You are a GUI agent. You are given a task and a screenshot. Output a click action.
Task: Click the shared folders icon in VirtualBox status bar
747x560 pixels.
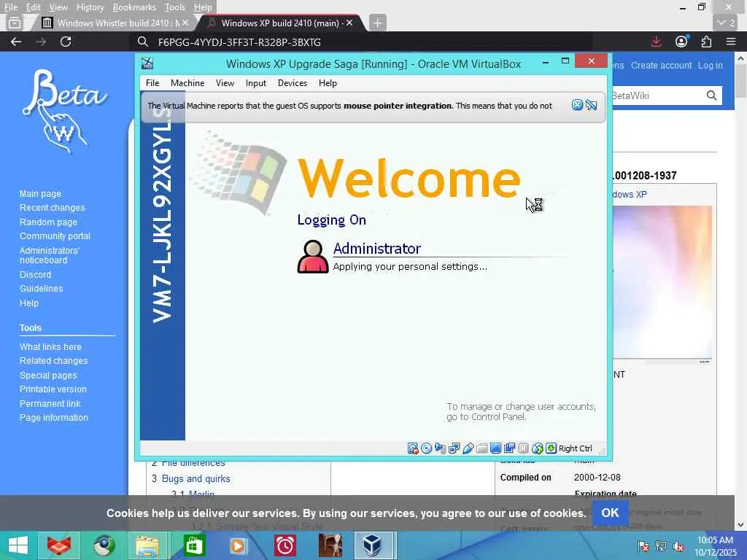(x=481, y=448)
